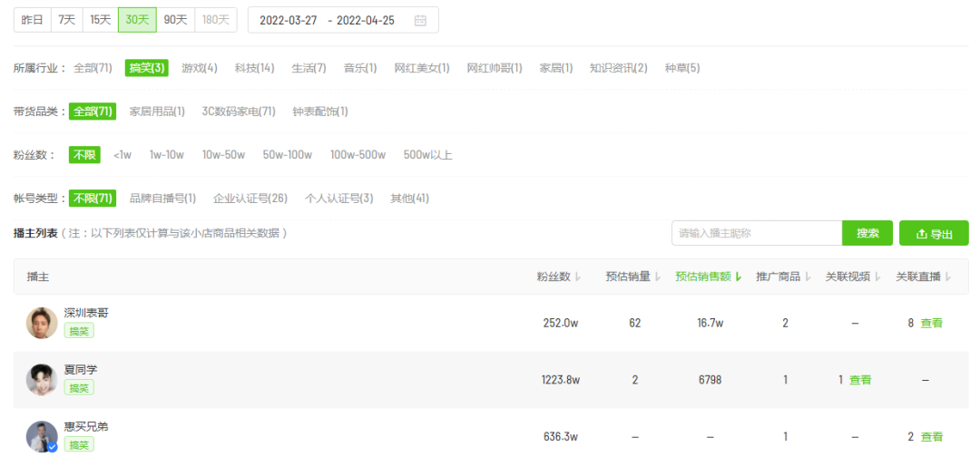Sort by 推广商品 arrow icon
Image resolution: width=980 pixels, height=466 pixels.
point(808,277)
